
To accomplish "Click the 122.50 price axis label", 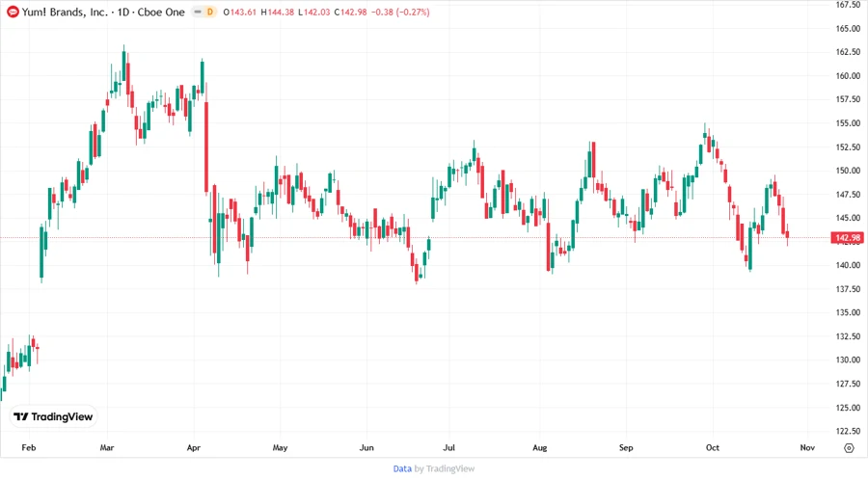I will [x=848, y=431].
